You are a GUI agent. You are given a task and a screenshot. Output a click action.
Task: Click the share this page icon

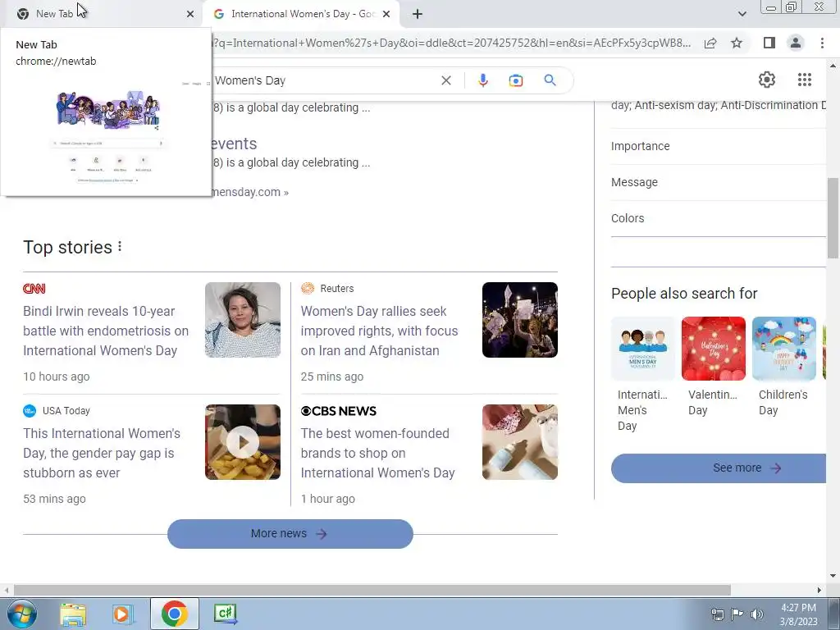(x=710, y=43)
